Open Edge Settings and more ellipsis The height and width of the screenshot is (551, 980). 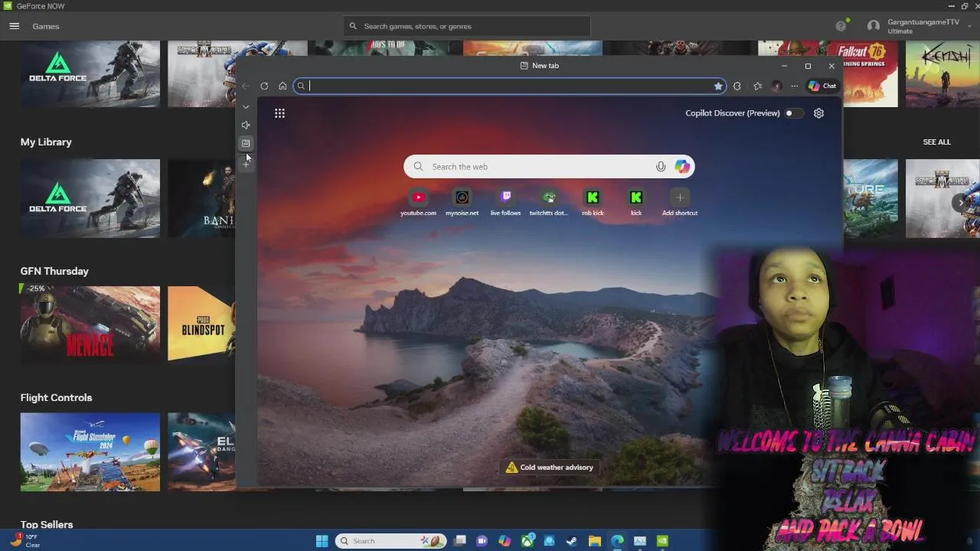coord(795,86)
